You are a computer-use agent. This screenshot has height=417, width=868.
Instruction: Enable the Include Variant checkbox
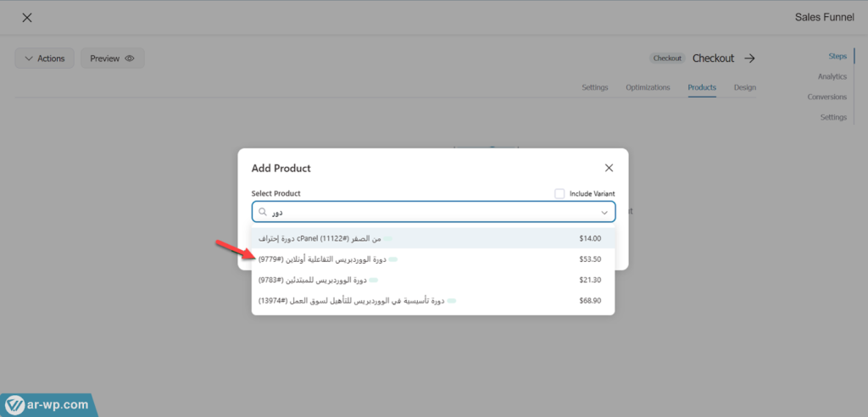point(559,193)
